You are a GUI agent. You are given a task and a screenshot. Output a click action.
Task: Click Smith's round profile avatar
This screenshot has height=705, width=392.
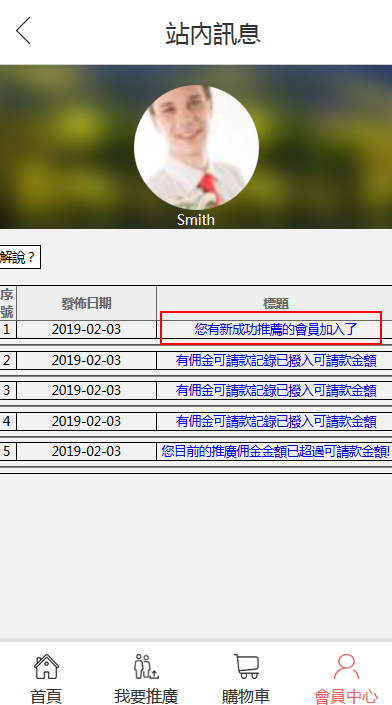coord(196,147)
